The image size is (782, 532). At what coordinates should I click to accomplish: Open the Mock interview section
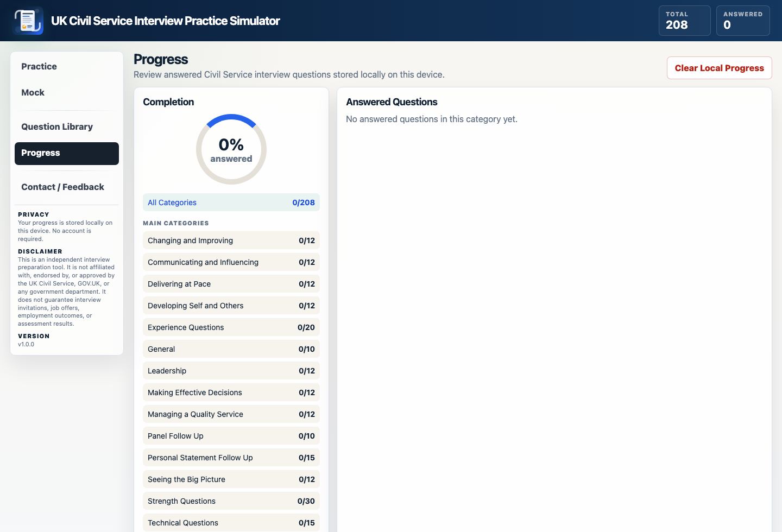(67, 93)
